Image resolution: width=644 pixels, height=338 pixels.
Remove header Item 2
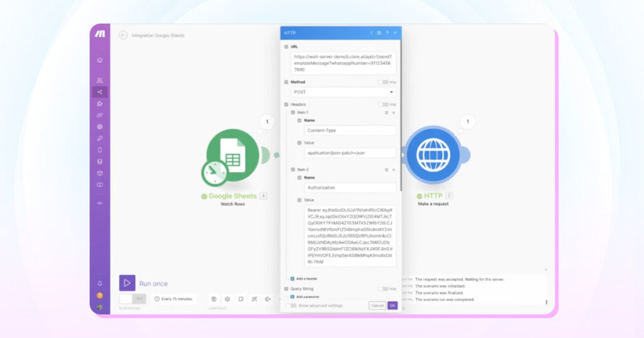[x=394, y=170]
